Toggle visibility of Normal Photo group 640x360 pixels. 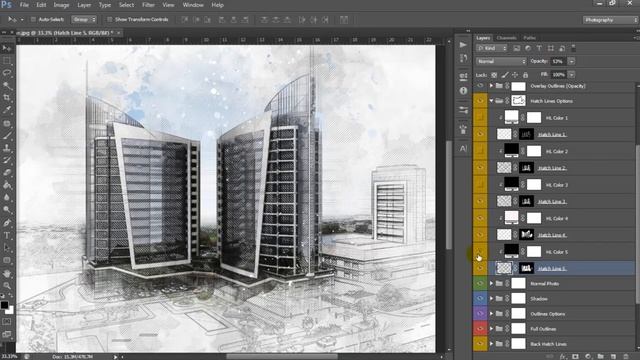(480, 283)
